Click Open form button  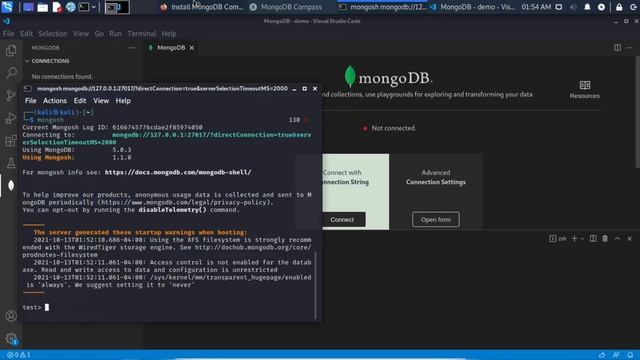pos(436,220)
